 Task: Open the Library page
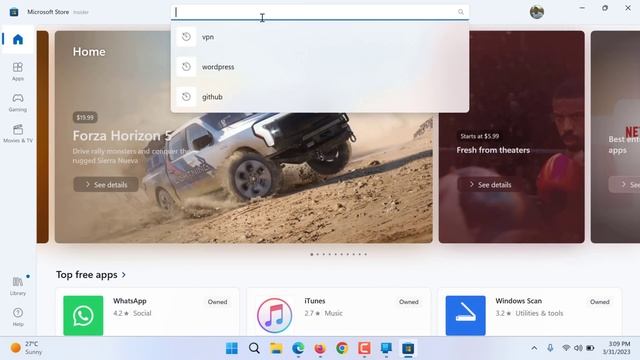click(x=18, y=286)
